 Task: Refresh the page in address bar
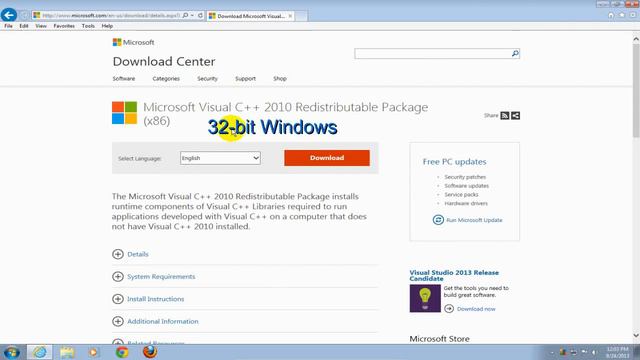pyautogui.click(x=200, y=16)
